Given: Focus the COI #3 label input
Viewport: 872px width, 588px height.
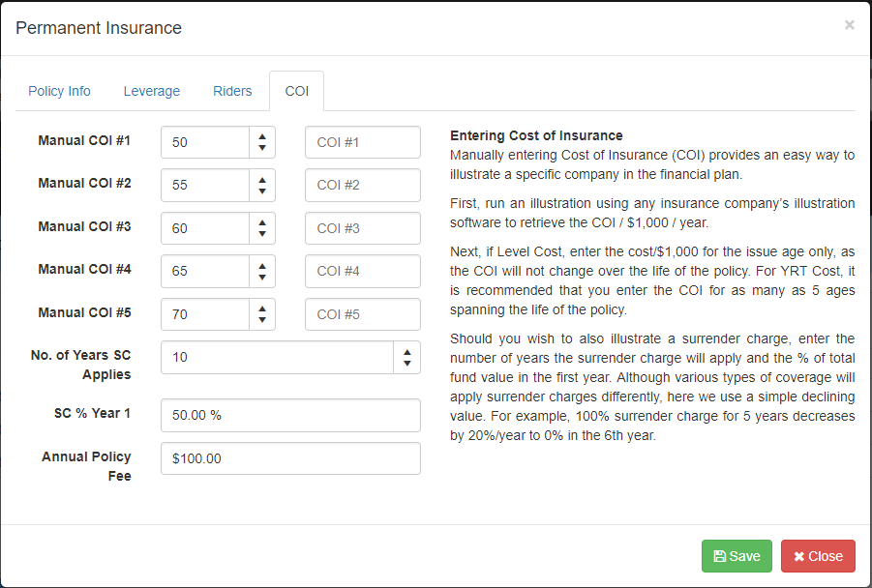Looking at the screenshot, I should pos(363,228).
